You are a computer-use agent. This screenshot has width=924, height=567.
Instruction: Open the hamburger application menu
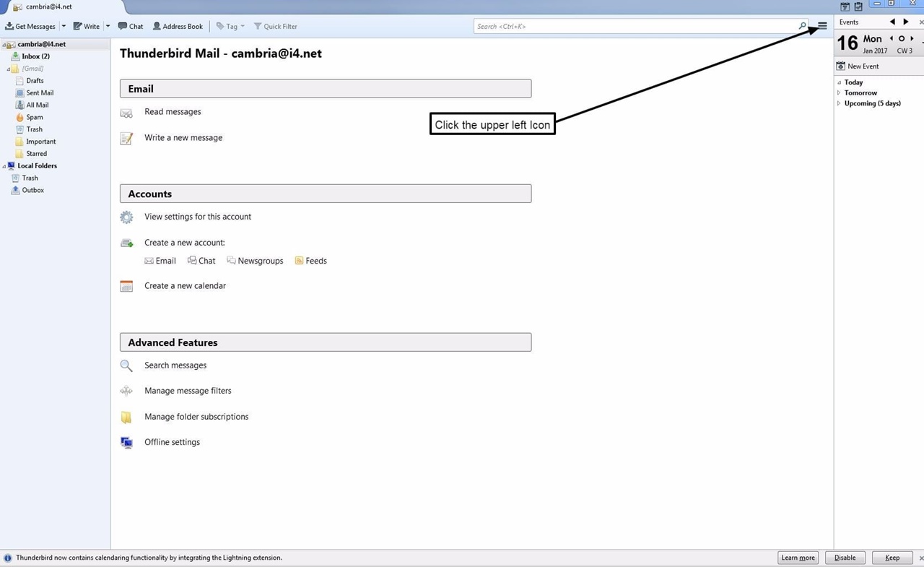tap(822, 26)
